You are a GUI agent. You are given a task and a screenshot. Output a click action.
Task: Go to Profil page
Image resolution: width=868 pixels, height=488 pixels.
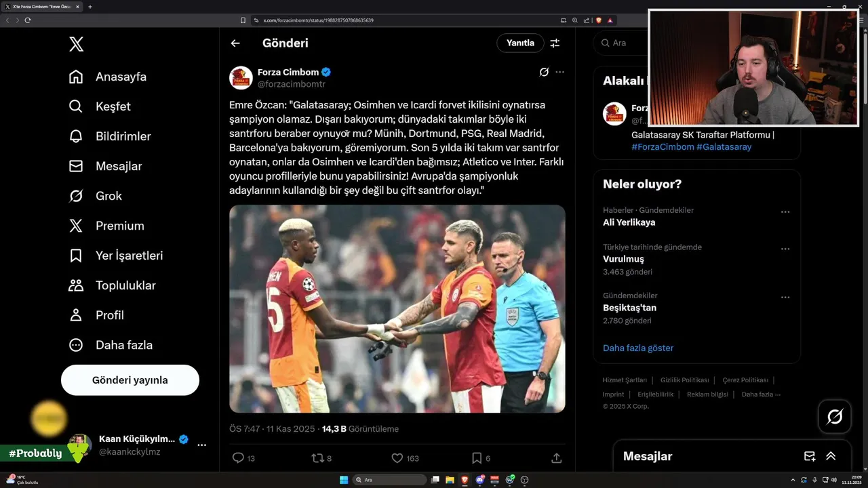(96, 315)
